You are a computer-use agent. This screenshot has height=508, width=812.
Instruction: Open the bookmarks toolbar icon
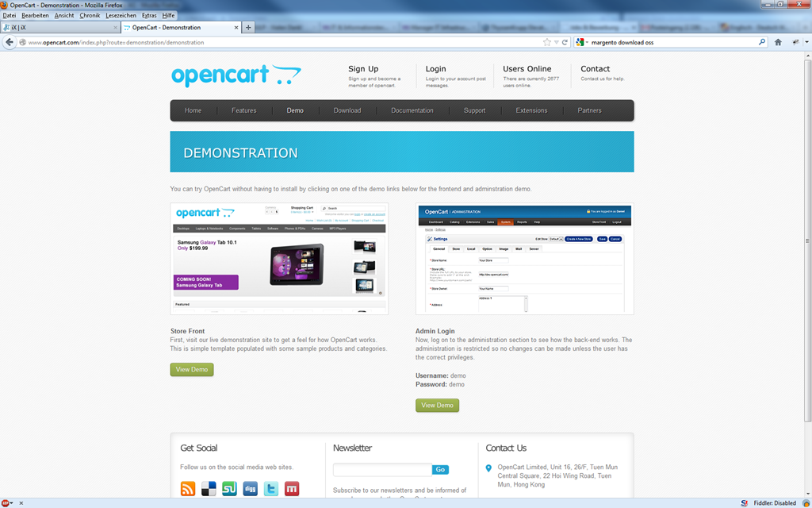click(x=795, y=43)
